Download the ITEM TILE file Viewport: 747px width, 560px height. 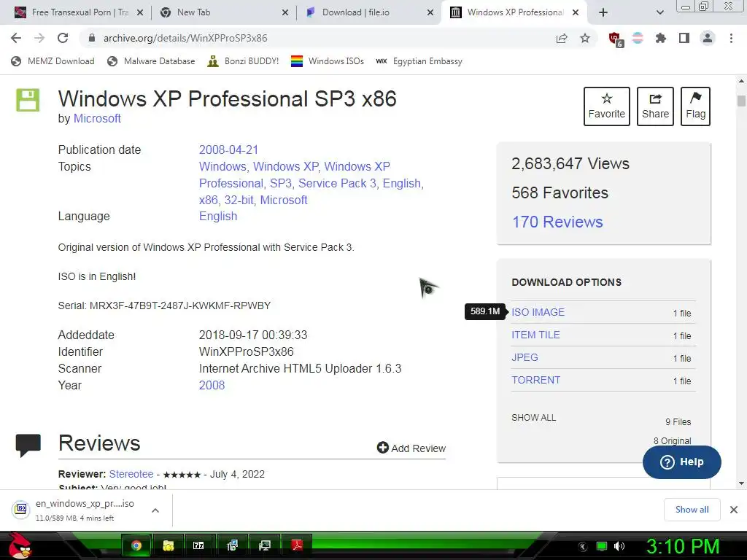click(x=535, y=335)
